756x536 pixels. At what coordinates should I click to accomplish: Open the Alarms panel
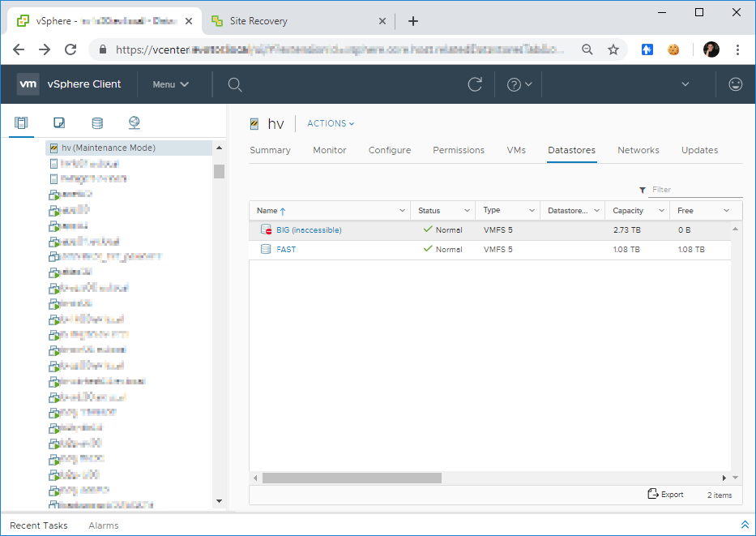tap(104, 525)
